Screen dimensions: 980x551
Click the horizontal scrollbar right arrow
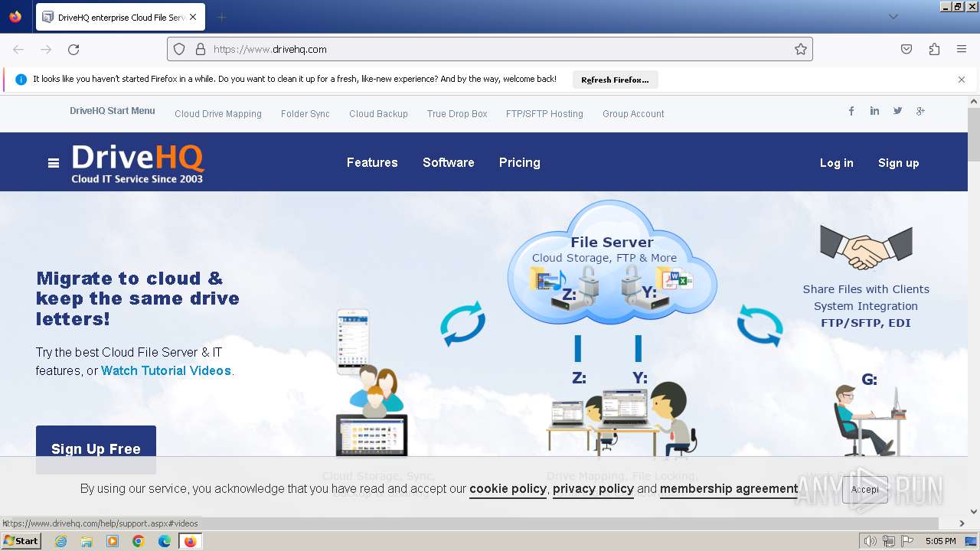coord(962,523)
